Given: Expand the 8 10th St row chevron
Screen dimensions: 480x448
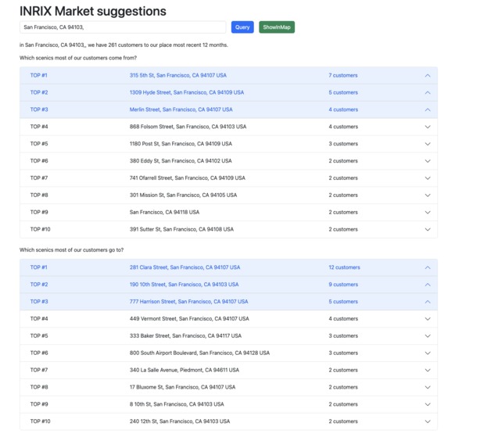Looking at the screenshot, I should tap(428, 405).
